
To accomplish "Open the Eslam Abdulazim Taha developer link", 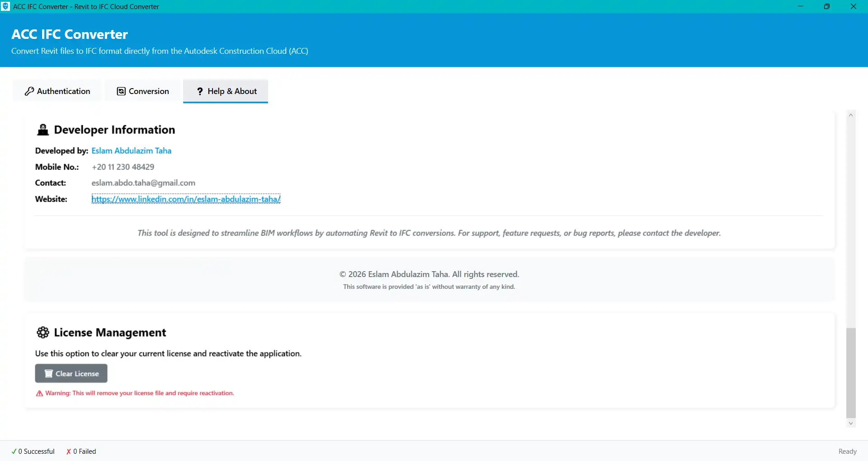I will (131, 151).
